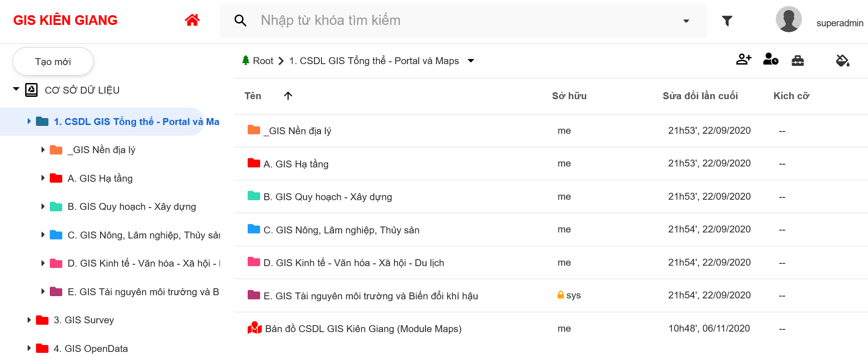
Task: Open Bản đồ CSDL GIS Kiên Giang map
Action: [363, 329]
